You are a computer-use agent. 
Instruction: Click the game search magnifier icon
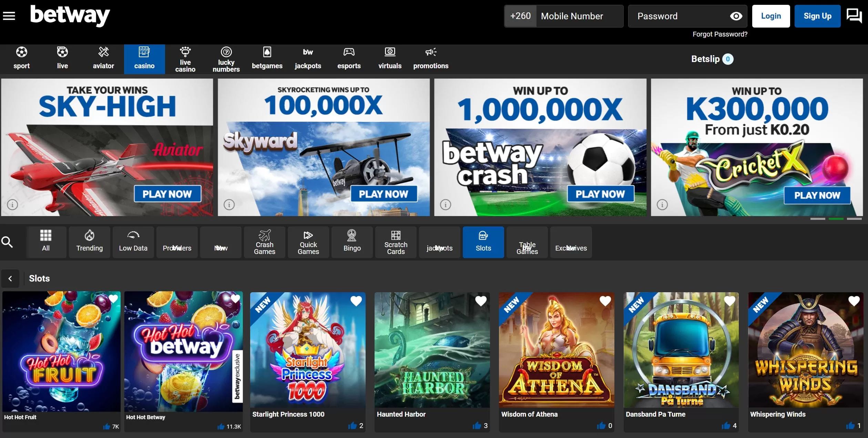coord(7,242)
